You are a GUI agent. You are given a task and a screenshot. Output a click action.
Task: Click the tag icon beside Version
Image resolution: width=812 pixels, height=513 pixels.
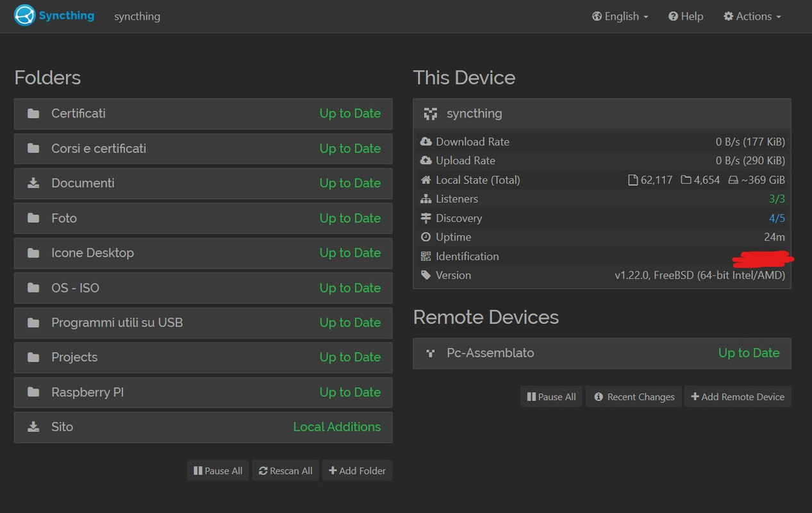(426, 275)
